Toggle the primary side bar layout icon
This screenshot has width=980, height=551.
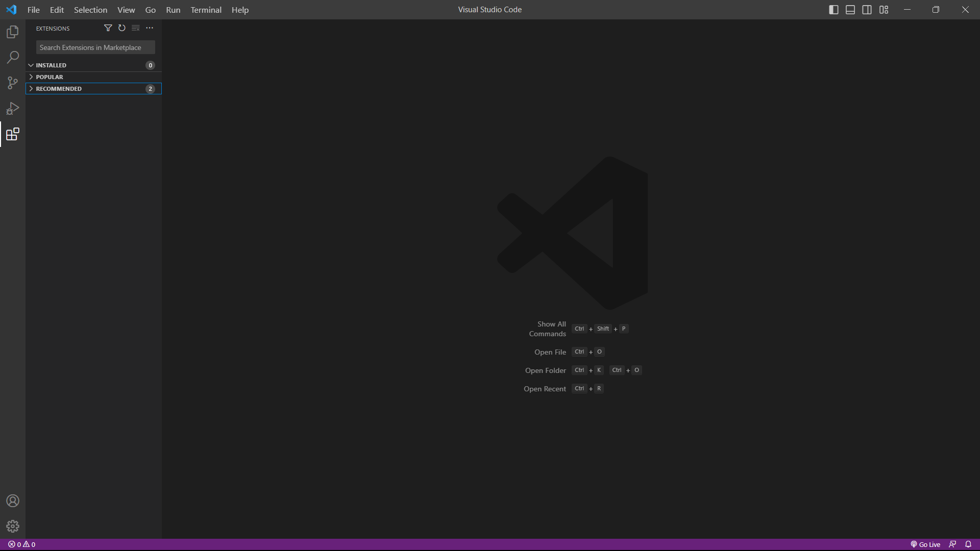834,10
